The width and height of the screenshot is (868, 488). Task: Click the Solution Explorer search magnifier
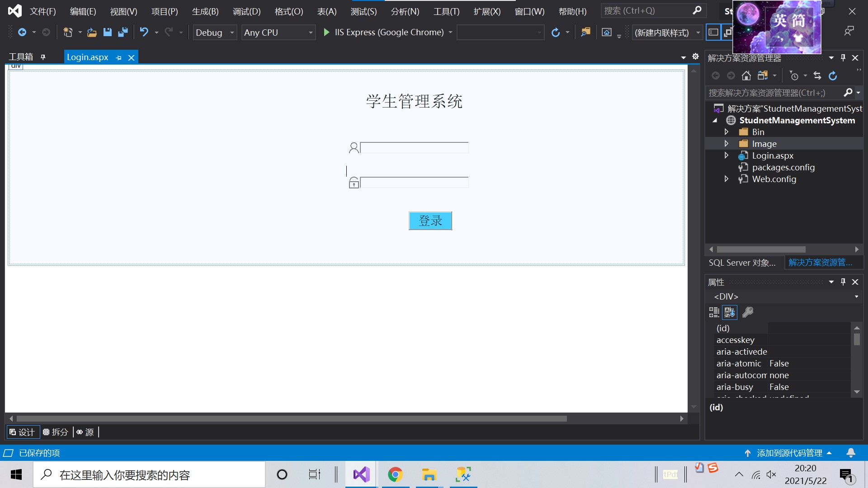click(x=848, y=93)
